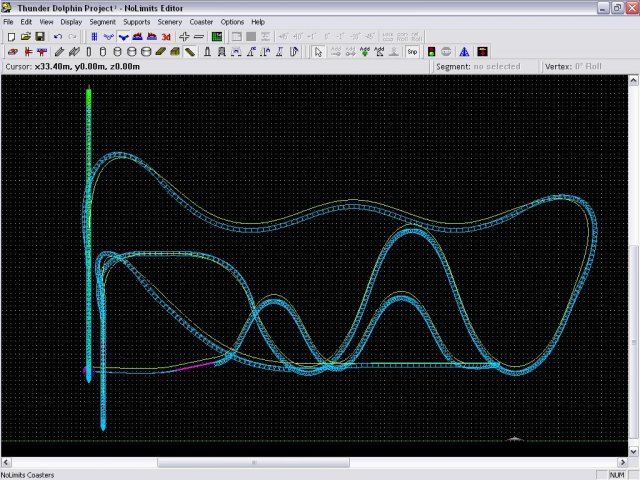This screenshot has width=640, height=480.
Task: Click the NoLimits Coasters status bar text
Action: point(27,475)
